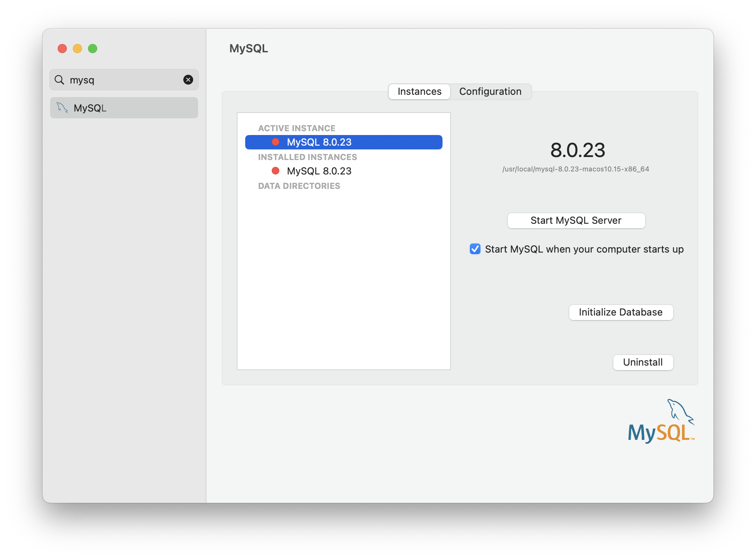Click the MySQL dolphin icon in sidebar
This screenshot has width=756, height=559.
click(x=62, y=108)
